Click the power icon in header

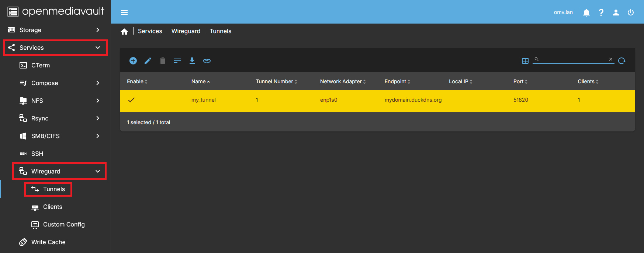(x=631, y=13)
